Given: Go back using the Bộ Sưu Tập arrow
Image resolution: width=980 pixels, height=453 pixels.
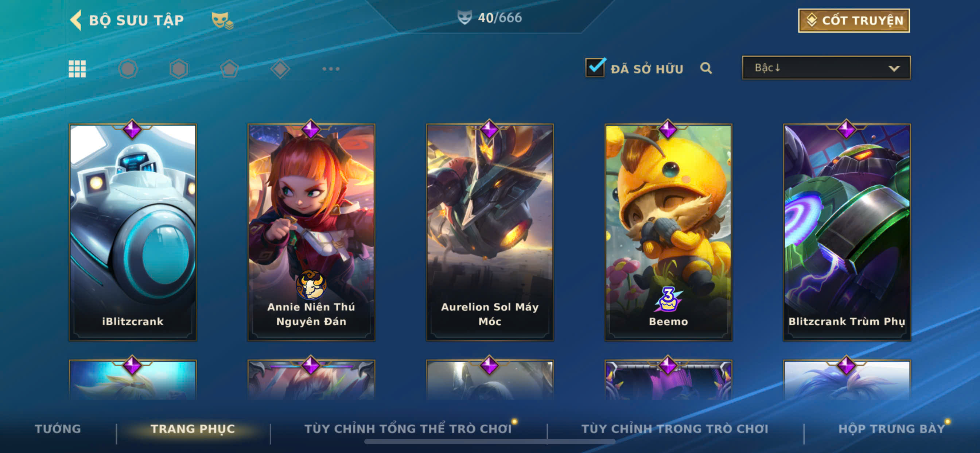Looking at the screenshot, I should 76,20.
